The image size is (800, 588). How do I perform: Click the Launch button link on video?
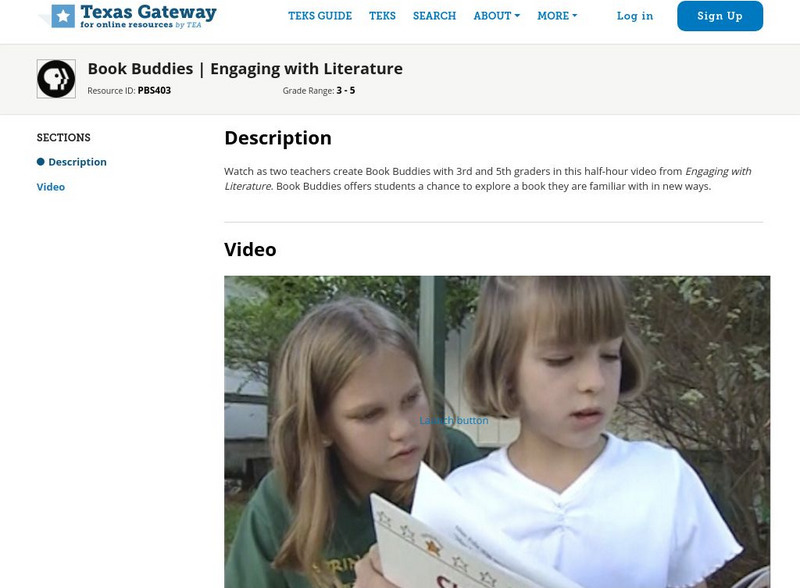(x=454, y=421)
